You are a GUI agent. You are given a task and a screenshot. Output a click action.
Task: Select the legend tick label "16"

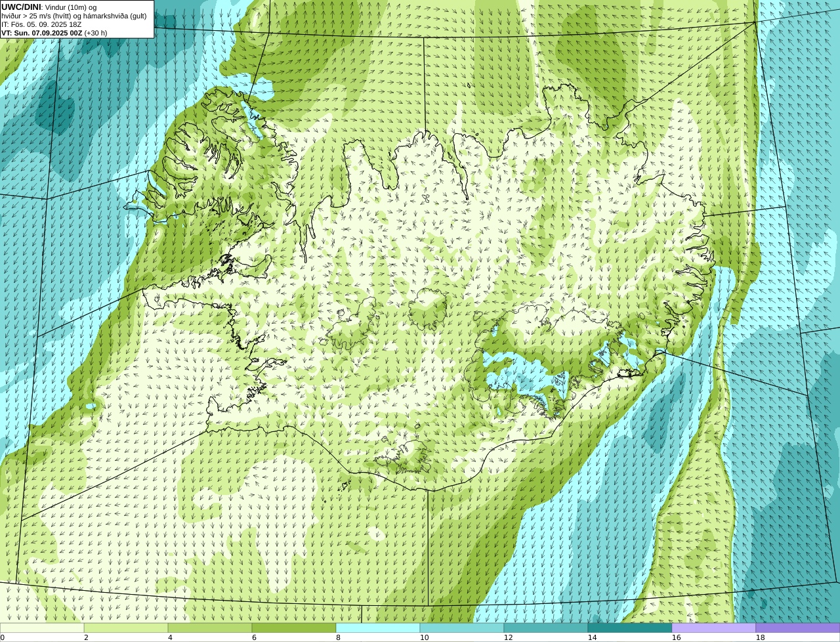pyautogui.click(x=676, y=637)
